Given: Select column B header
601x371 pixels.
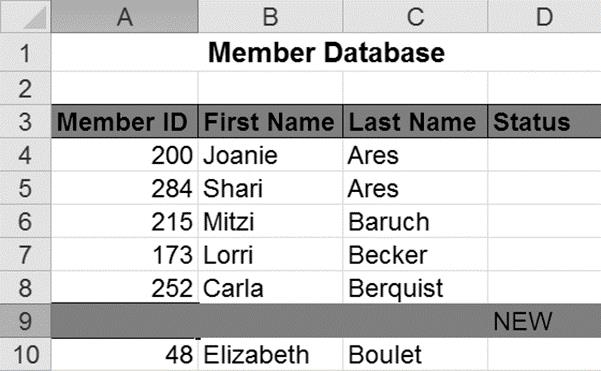Looking at the screenshot, I should 270,16.
